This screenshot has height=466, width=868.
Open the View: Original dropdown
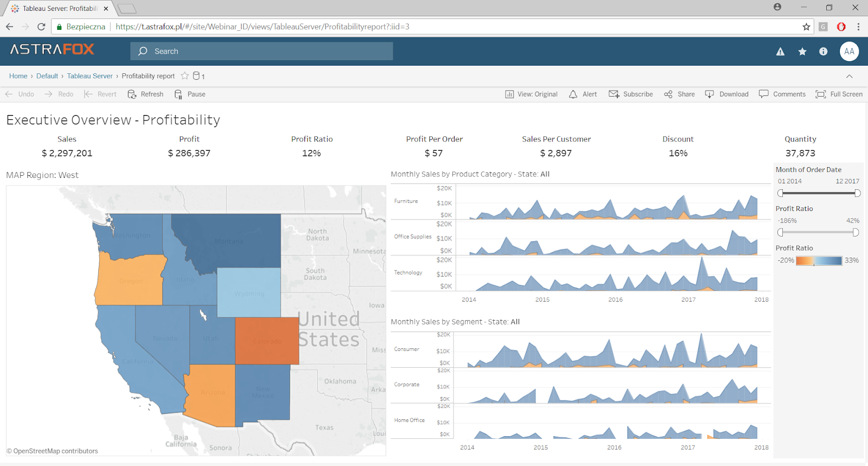[x=531, y=94]
